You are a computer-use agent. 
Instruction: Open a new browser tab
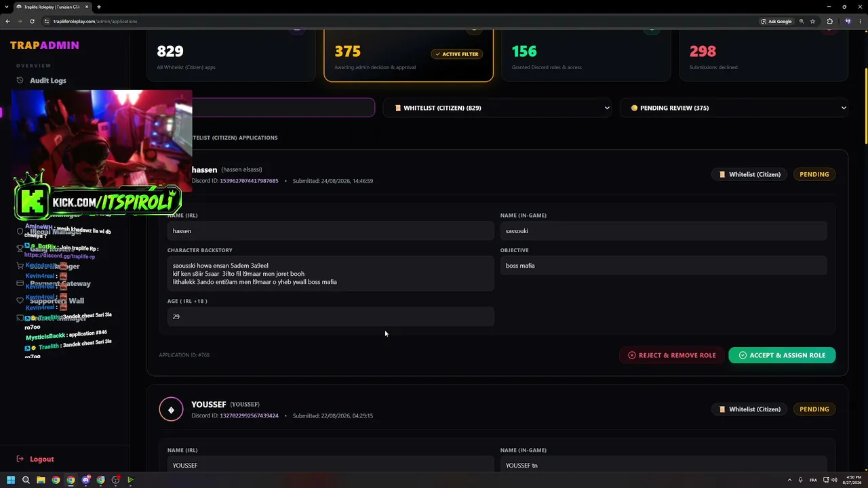99,7
